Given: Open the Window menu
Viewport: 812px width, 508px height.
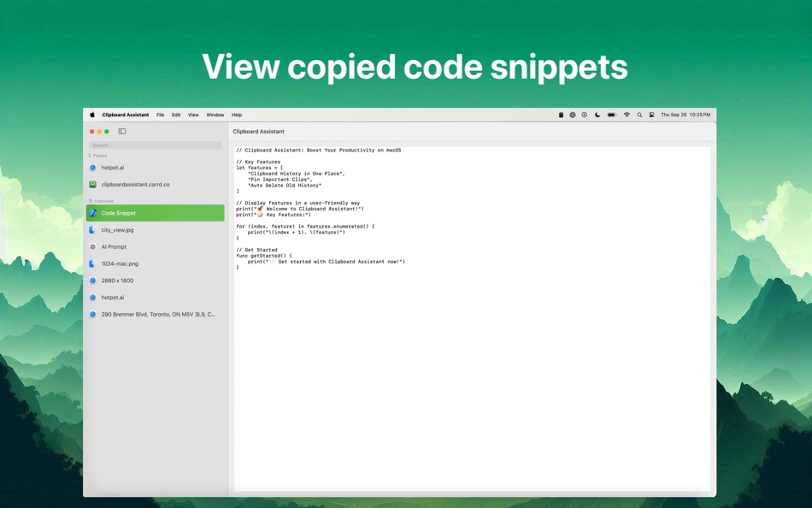Looking at the screenshot, I should 215,115.
